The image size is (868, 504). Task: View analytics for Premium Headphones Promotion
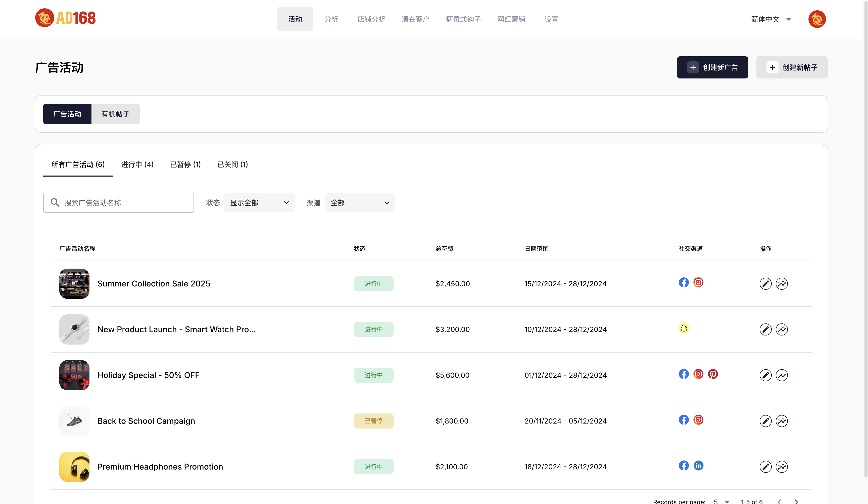[x=782, y=467]
